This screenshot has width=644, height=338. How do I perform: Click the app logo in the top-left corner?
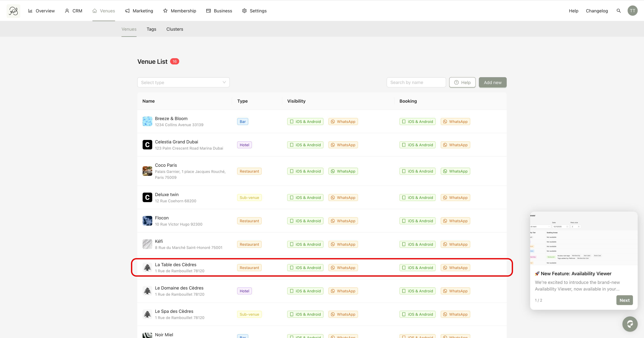click(x=14, y=11)
